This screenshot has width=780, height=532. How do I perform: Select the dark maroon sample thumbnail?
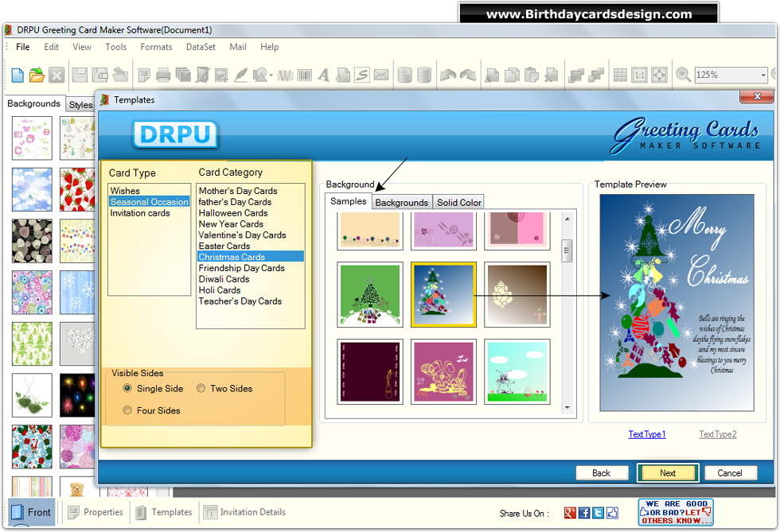370,371
